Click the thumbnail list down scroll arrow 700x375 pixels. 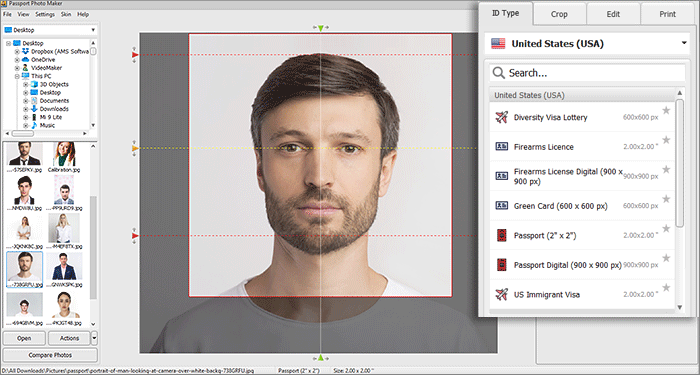[x=93, y=324]
